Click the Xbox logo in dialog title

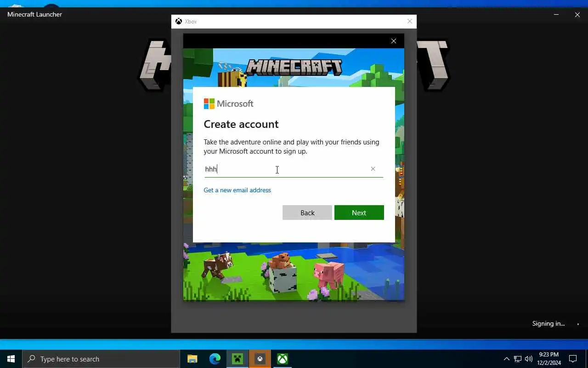pyautogui.click(x=179, y=21)
